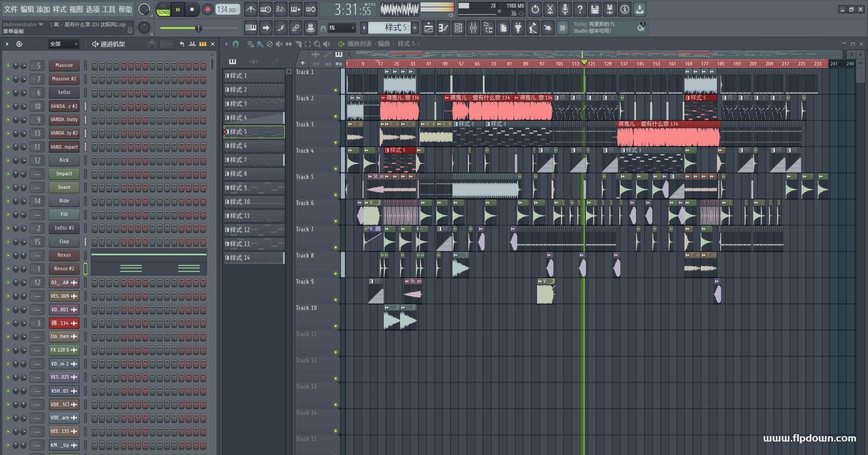Enable typing keyboard to piano icon
The image size is (868, 455).
pos(250,28)
